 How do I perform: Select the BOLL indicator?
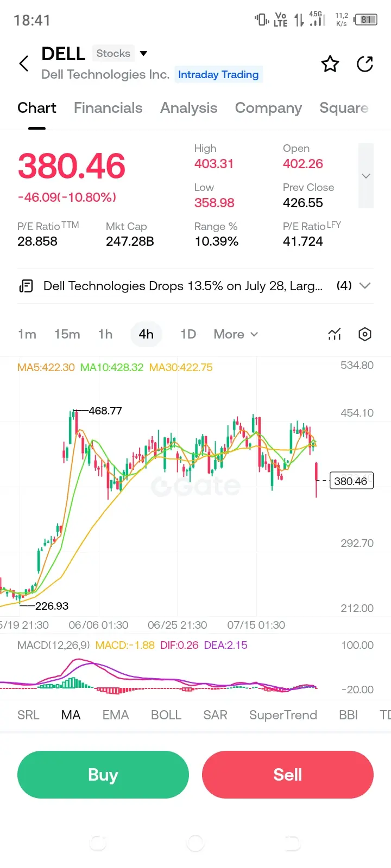pos(166,715)
